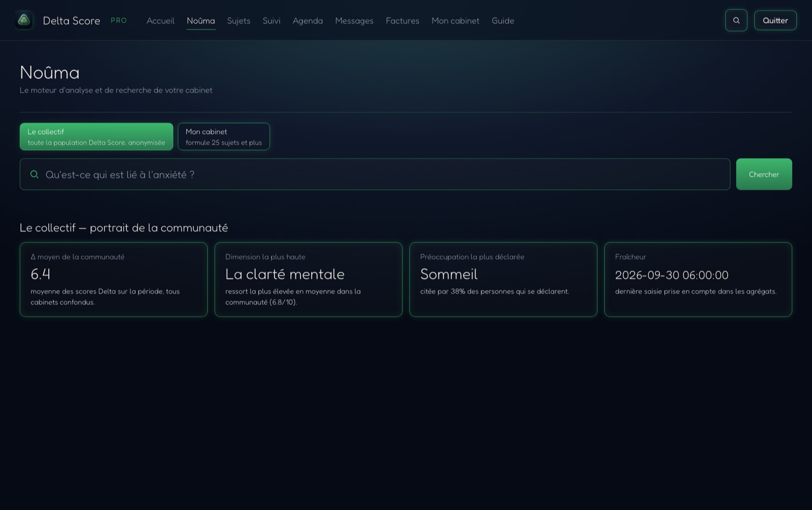This screenshot has height=510, width=812.
Task: Open Mon cabinet in the top navigation
Action: tap(455, 21)
